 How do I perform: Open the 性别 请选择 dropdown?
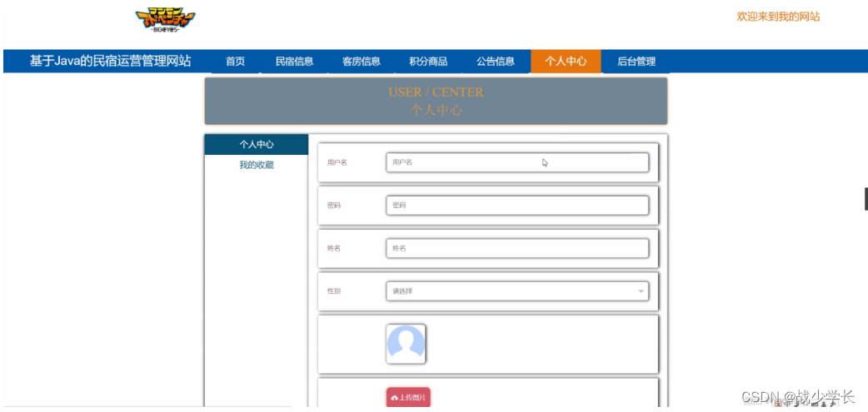click(517, 290)
